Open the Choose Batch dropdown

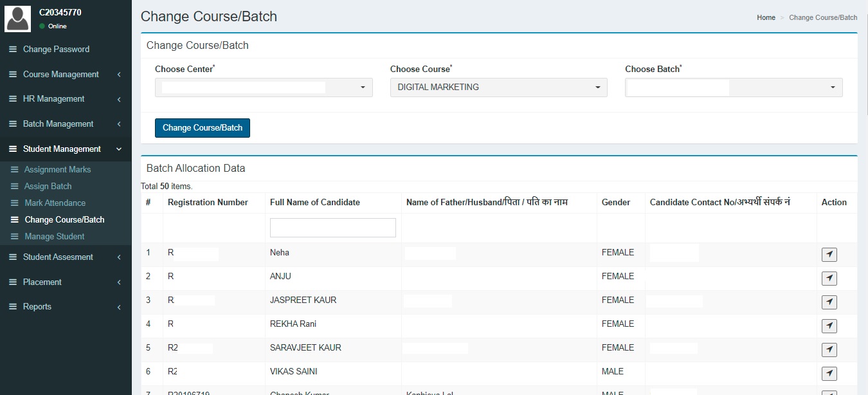(x=733, y=87)
